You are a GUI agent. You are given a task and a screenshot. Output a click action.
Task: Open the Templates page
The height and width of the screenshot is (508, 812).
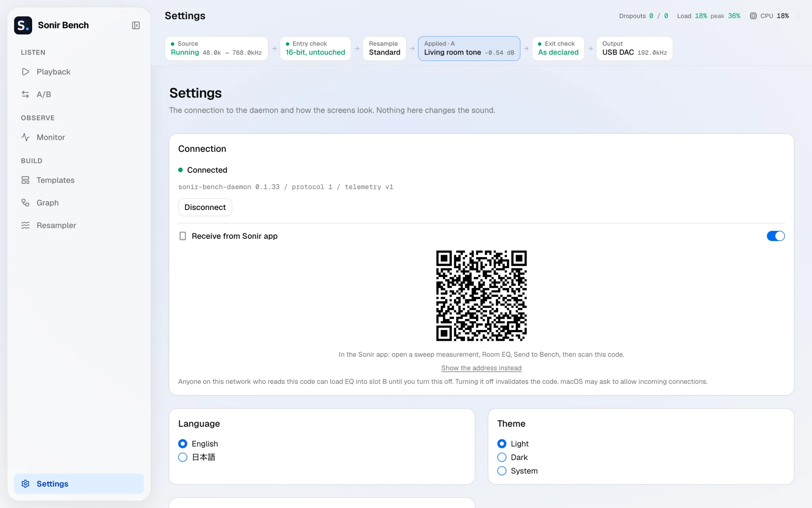click(x=79, y=180)
